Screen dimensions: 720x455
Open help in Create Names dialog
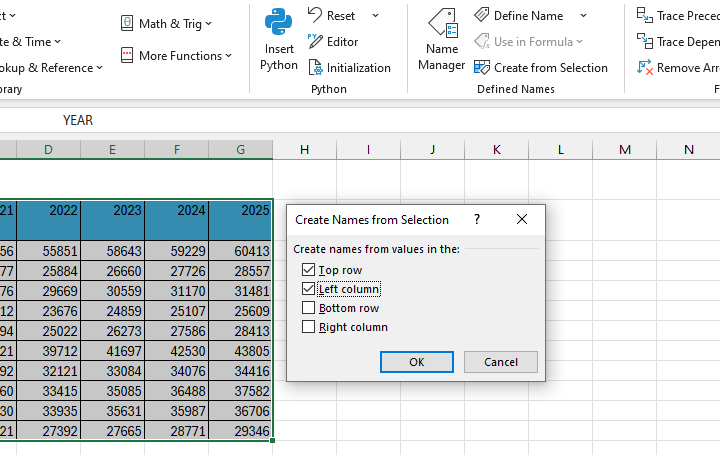pyautogui.click(x=477, y=219)
